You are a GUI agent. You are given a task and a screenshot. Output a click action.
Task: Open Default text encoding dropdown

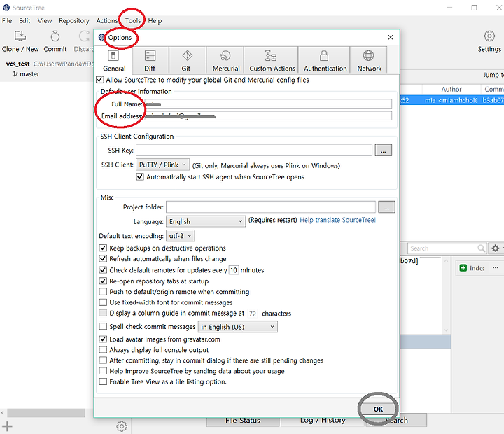180,236
